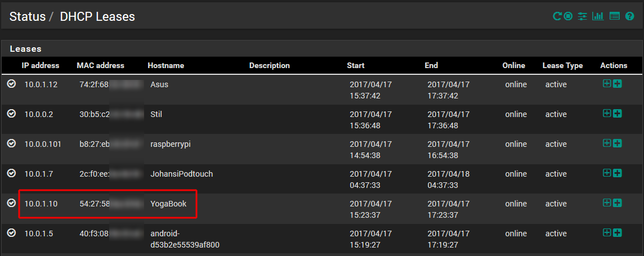
Task: Add static mapping for Asus lease
Action: pos(607,84)
